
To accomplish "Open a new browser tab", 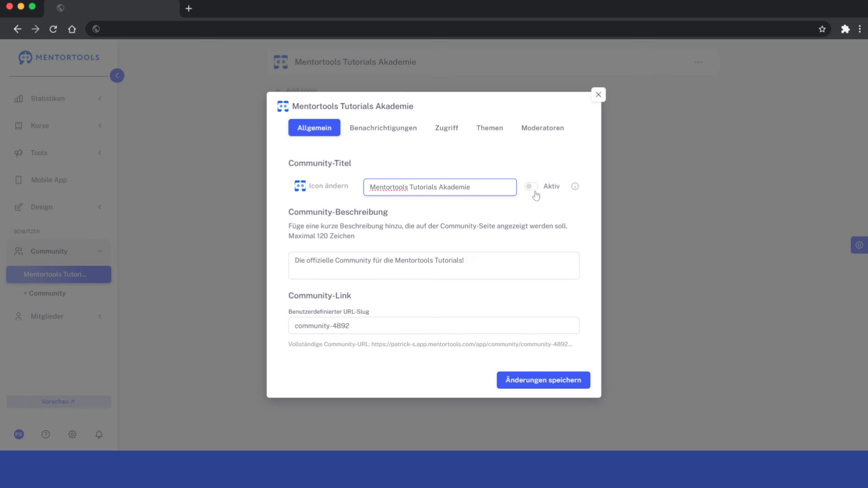I will (x=189, y=8).
